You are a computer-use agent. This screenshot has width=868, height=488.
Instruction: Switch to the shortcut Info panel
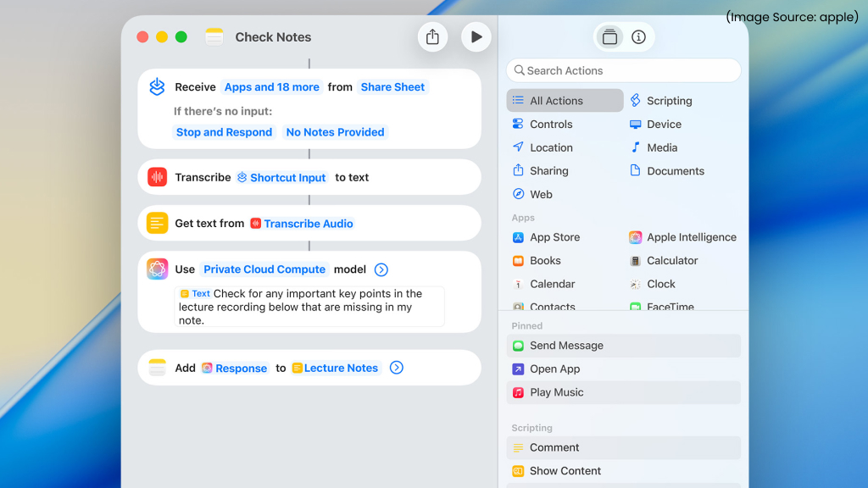638,36
